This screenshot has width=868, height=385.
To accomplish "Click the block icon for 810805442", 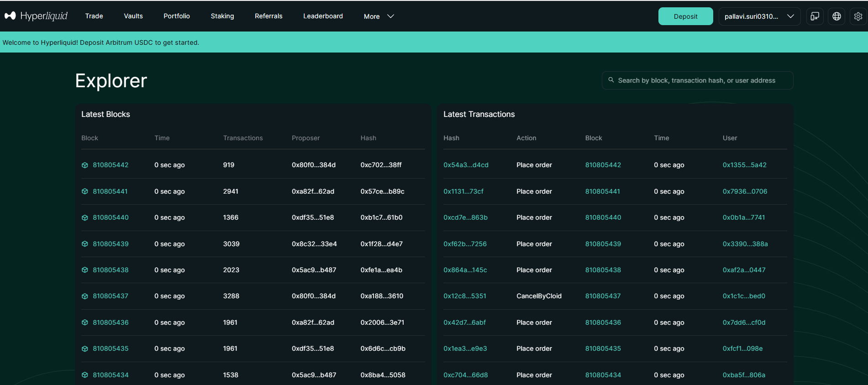I will (84, 165).
